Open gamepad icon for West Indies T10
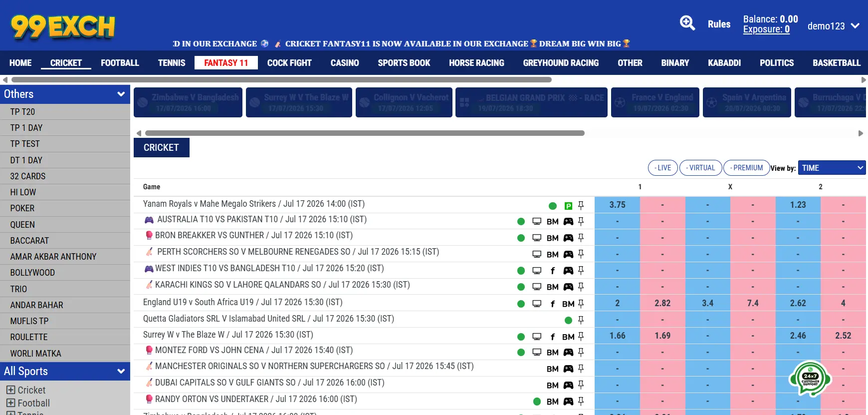The image size is (868, 415). pyautogui.click(x=568, y=271)
